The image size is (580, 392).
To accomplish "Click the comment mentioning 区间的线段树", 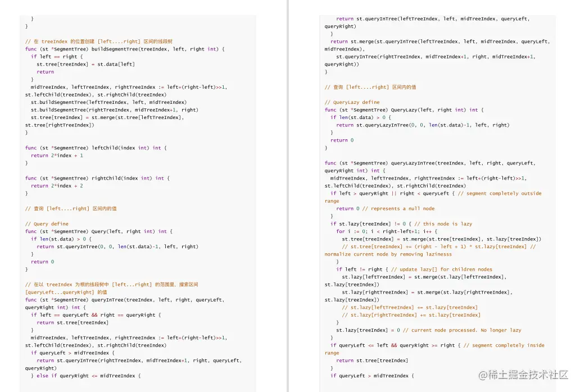I will coord(99,42).
